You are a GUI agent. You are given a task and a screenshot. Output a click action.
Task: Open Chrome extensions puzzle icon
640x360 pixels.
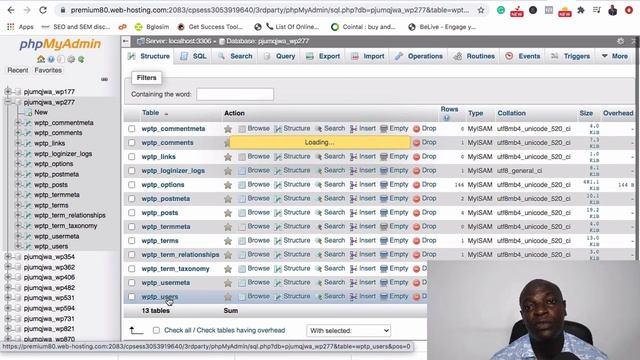[x=580, y=10]
